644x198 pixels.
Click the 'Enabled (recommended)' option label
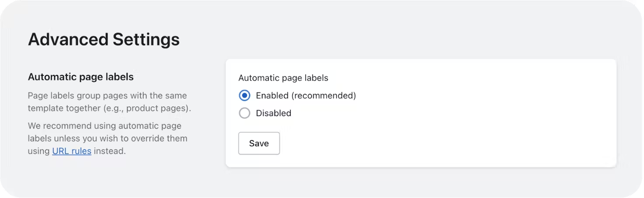[306, 96]
